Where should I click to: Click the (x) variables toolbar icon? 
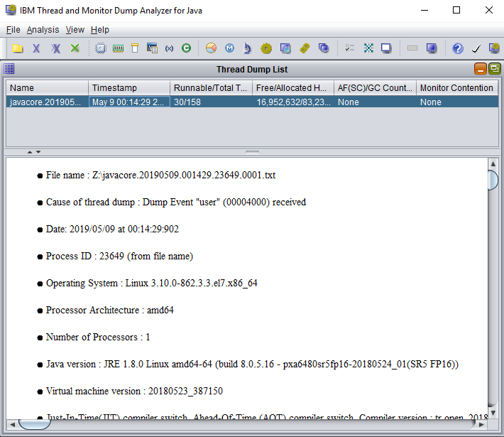click(x=169, y=48)
